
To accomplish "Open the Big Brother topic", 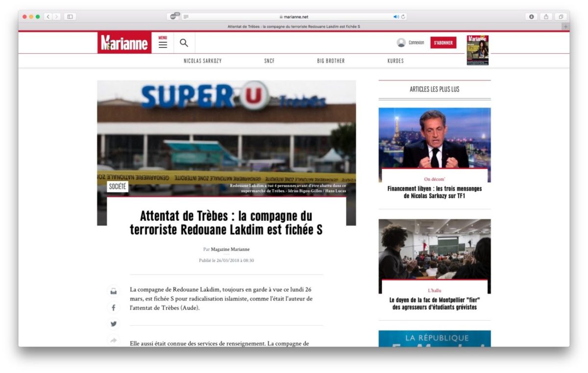I will [331, 61].
